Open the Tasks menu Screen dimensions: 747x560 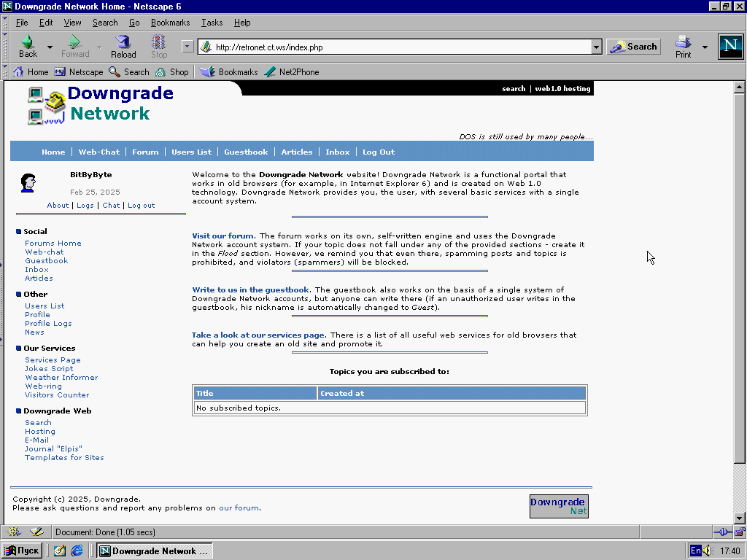tap(212, 23)
